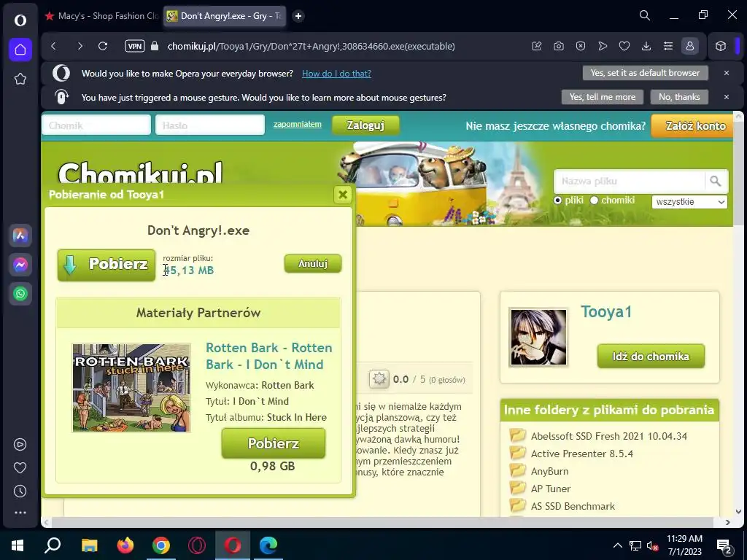Open Aria AI icon in sidebar

click(x=20, y=236)
